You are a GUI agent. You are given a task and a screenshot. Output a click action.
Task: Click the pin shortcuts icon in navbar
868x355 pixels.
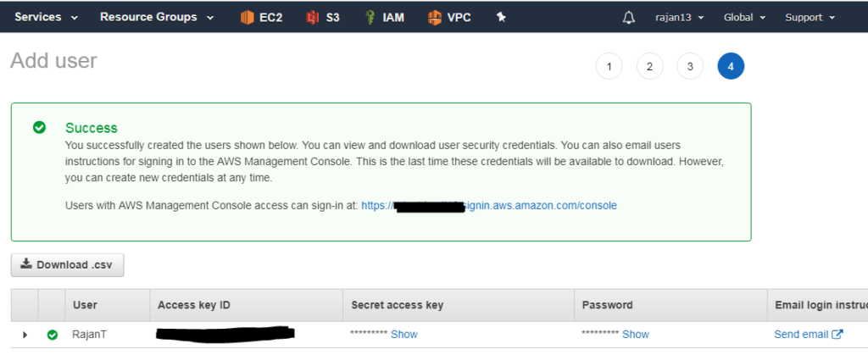(x=501, y=17)
